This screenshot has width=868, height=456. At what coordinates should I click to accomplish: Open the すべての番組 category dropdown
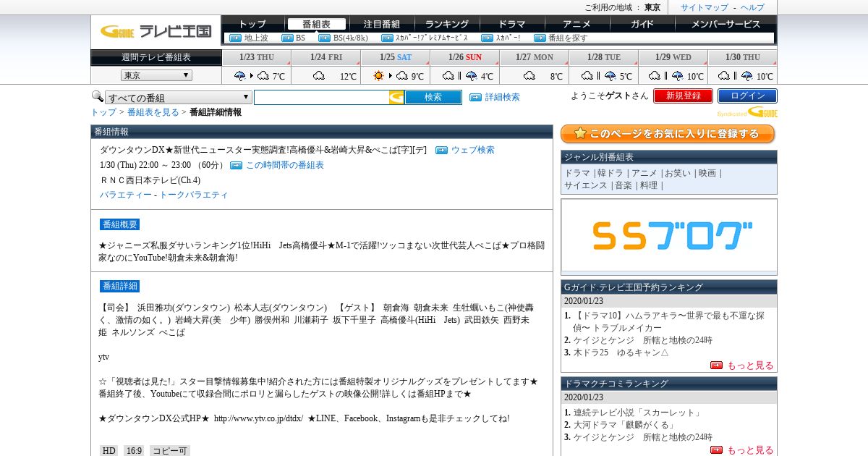tap(179, 97)
